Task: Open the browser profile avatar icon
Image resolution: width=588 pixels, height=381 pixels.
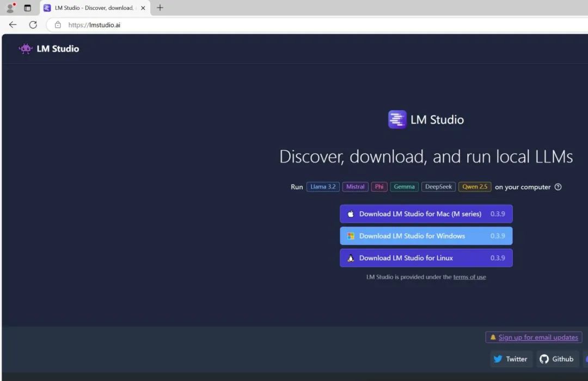Action: 11,8
